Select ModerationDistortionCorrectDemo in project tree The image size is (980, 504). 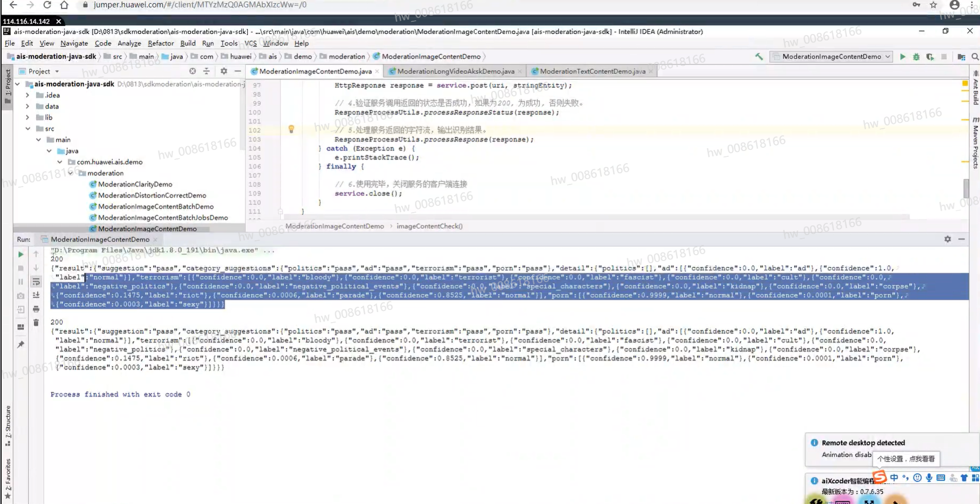152,196
